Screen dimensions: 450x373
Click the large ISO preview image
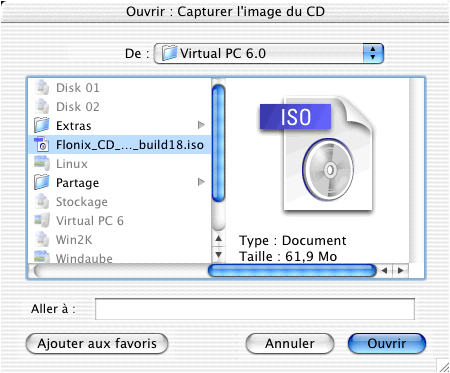[316, 154]
